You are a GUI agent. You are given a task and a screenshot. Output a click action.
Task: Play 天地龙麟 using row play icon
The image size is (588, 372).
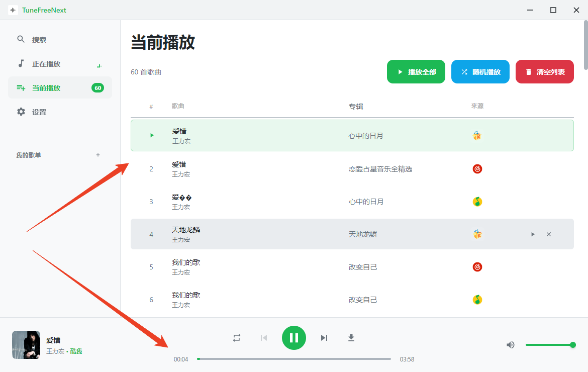point(533,234)
